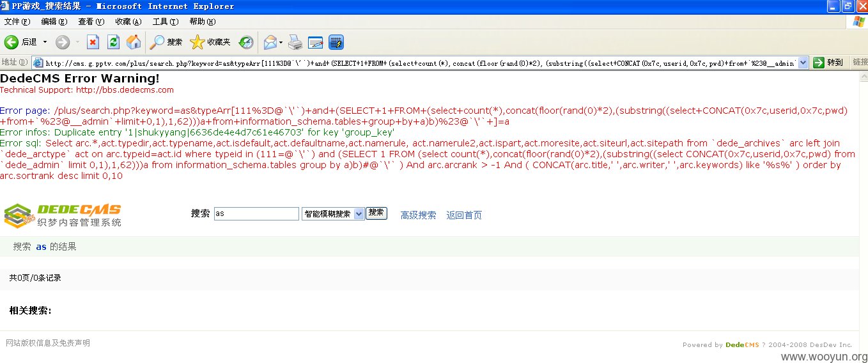This screenshot has height=363, width=868.
Task: Open the 查看(V) menu
Action: pos(91,22)
